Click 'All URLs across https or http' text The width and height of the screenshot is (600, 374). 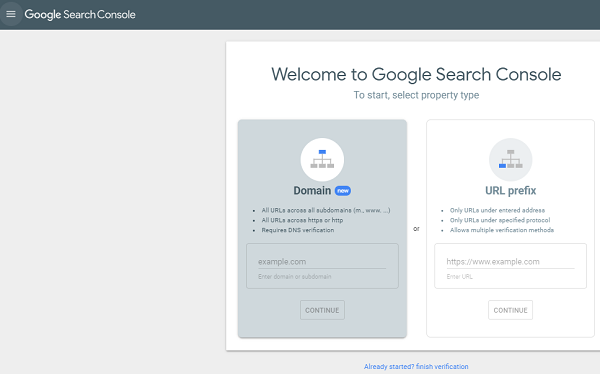(x=302, y=220)
